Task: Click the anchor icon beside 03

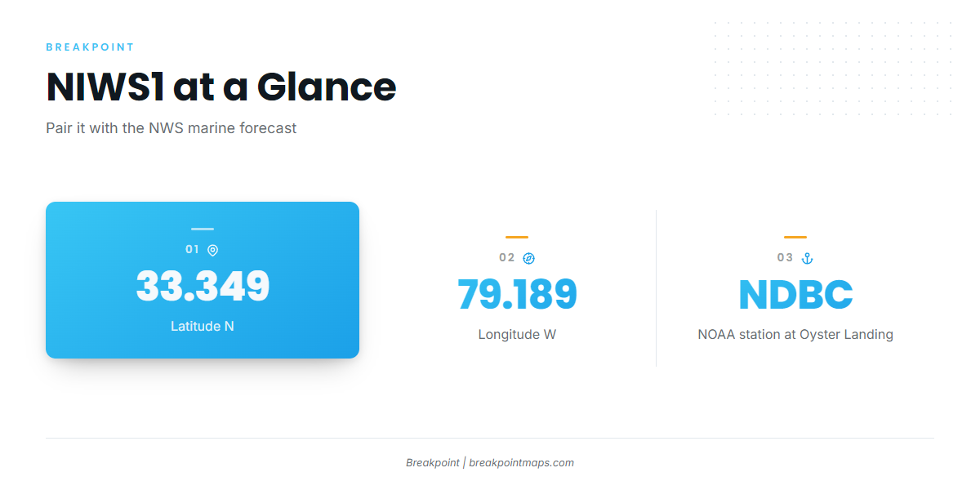Action: tap(807, 258)
